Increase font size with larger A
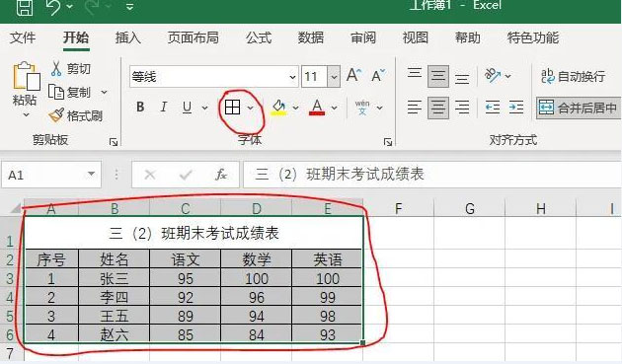Image resolution: width=622 pixels, height=364 pixels. [x=353, y=75]
